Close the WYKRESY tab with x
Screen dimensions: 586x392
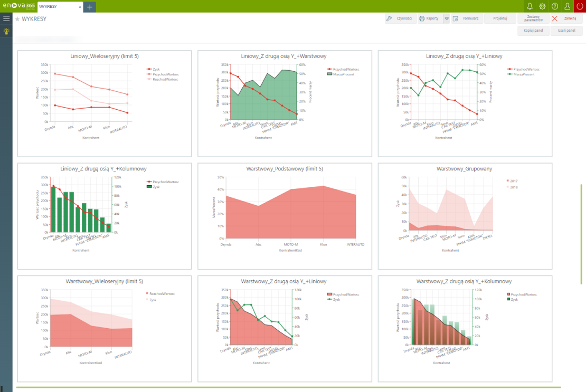80,7
